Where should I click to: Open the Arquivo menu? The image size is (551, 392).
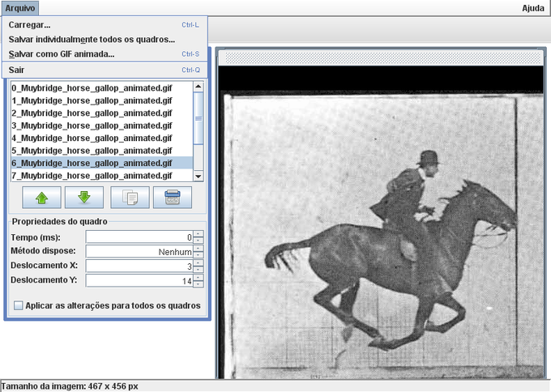tap(20, 8)
